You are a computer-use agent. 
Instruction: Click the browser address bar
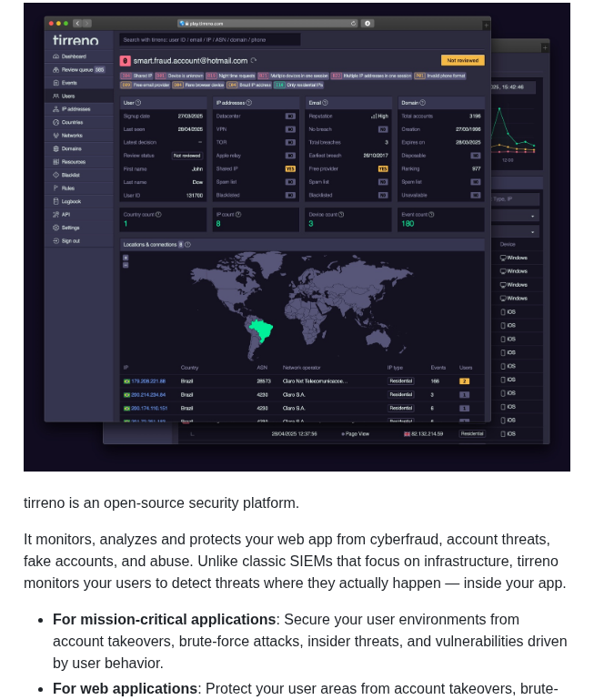coord(267,24)
